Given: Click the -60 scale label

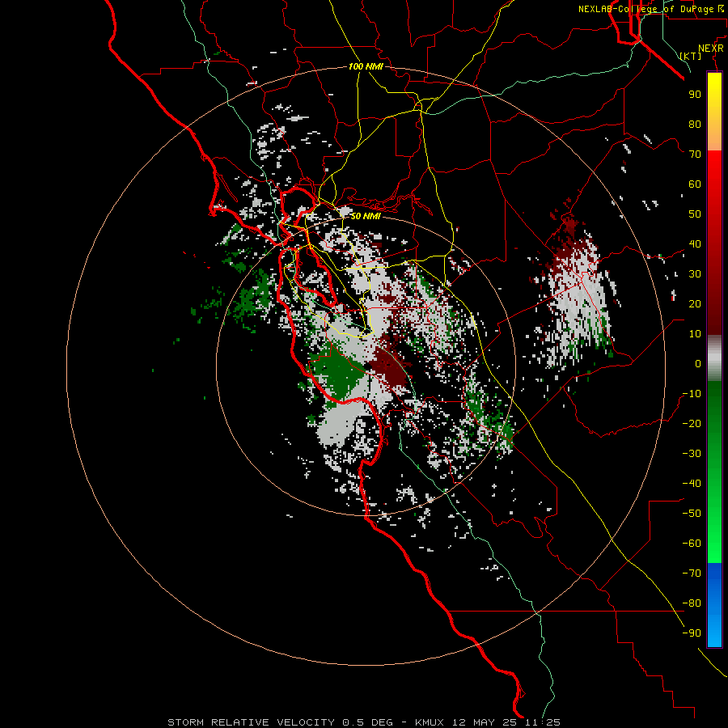Looking at the screenshot, I should 692,544.
